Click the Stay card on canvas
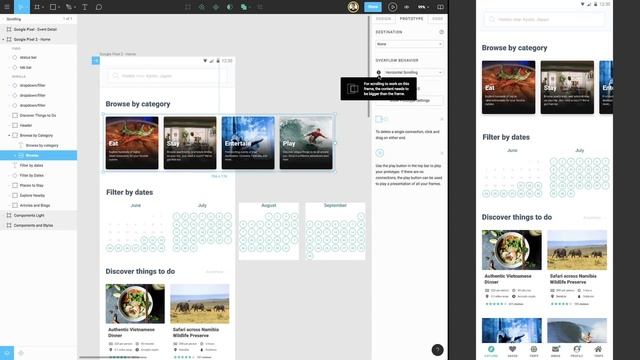Image resolution: width=640 pixels, height=360 pixels. tap(190, 143)
